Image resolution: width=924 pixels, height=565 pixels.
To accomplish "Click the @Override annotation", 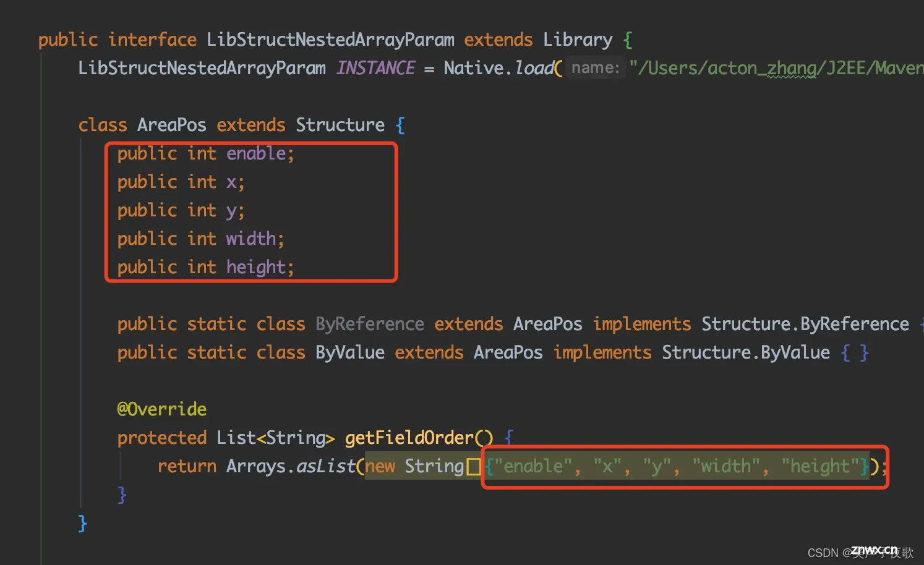I will pyautogui.click(x=162, y=409).
